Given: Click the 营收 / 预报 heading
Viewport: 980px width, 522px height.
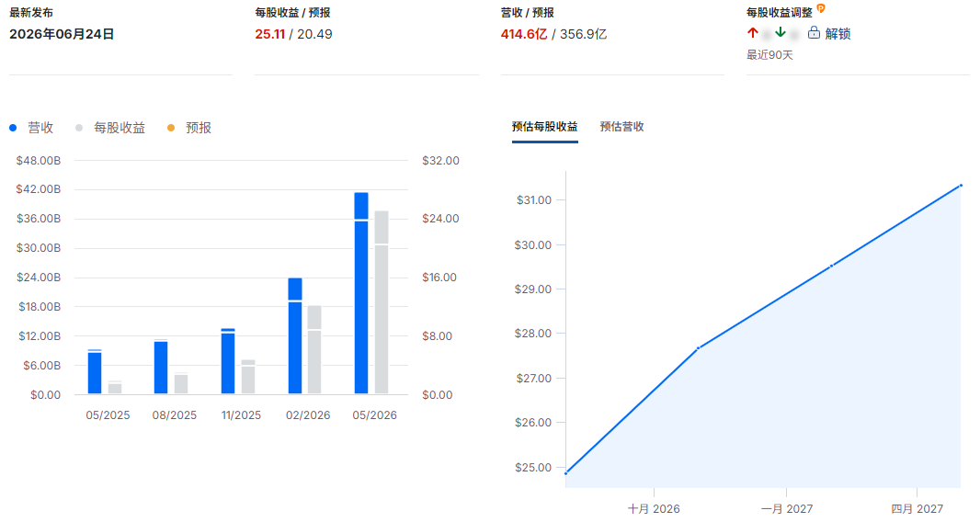Looking at the screenshot, I should tap(527, 13).
